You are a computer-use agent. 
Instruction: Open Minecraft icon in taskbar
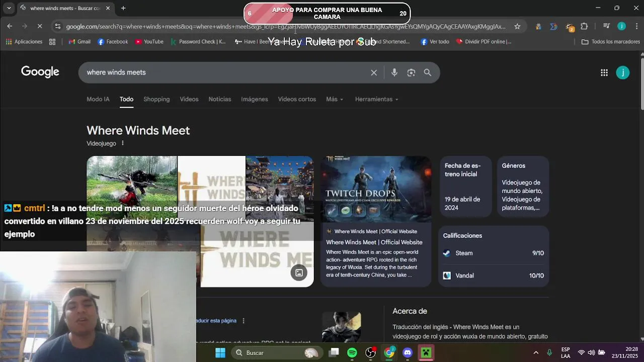click(426, 352)
